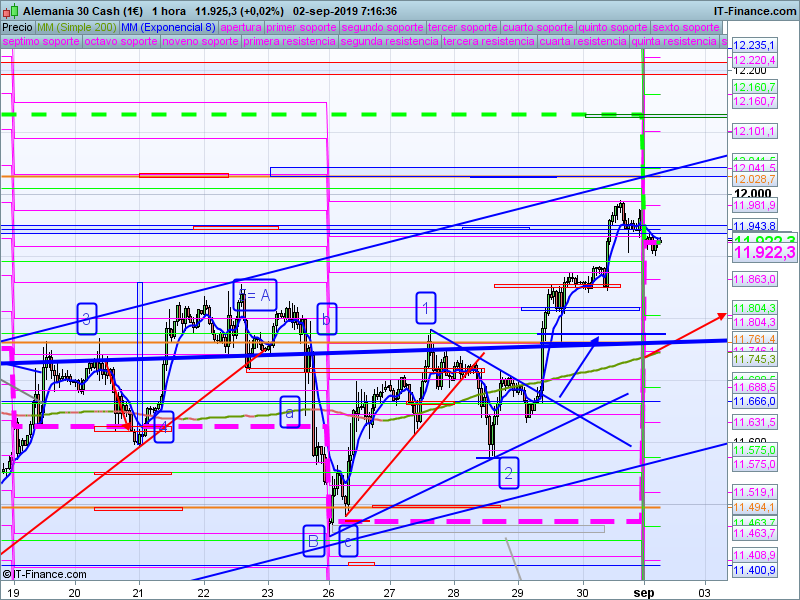Select the wave label box 1
The height and width of the screenshot is (600, 800).
(426, 308)
